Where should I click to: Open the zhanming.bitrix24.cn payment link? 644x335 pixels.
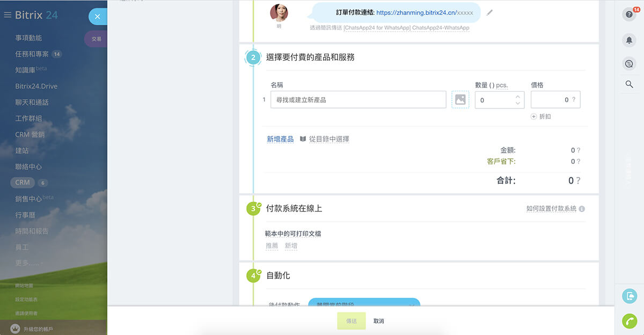[425, 12]
